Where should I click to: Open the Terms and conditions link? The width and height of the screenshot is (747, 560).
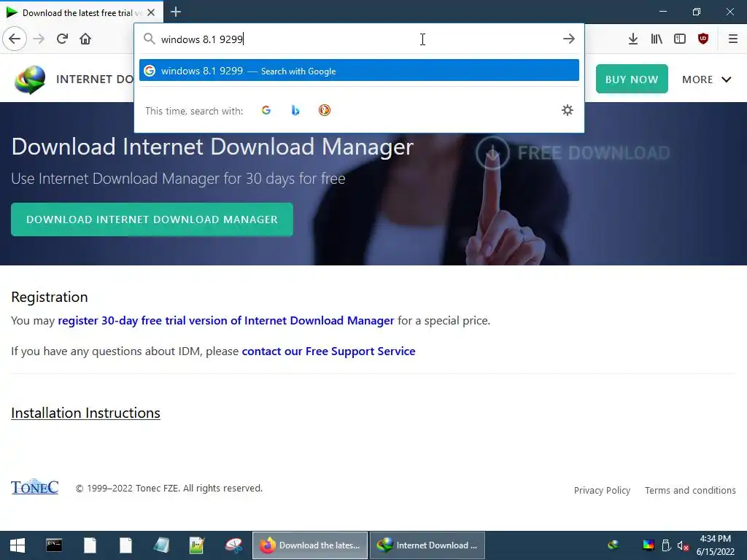click(690, 491)
